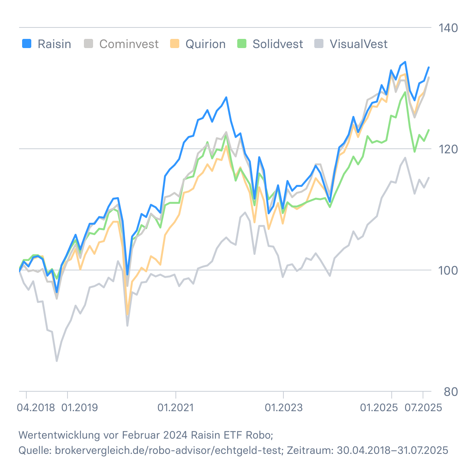Toggle the Raisin series label
This screenshot has width=476, height=476.
(x=55, y=44)
